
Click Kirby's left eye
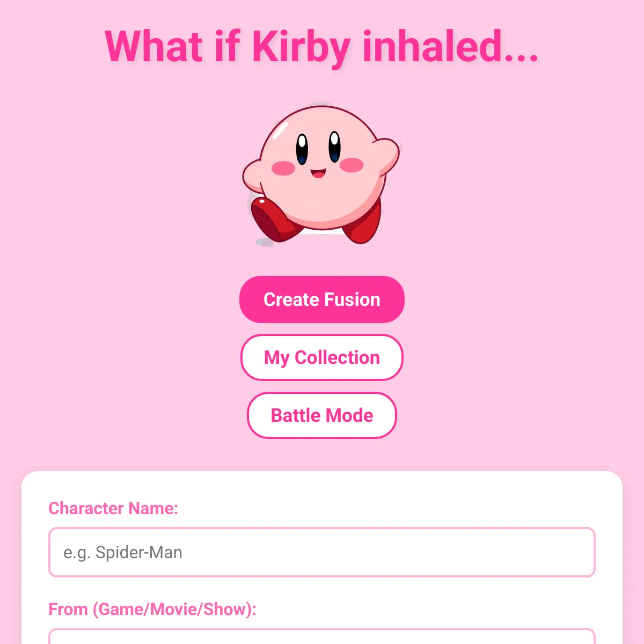coord(302,149)
